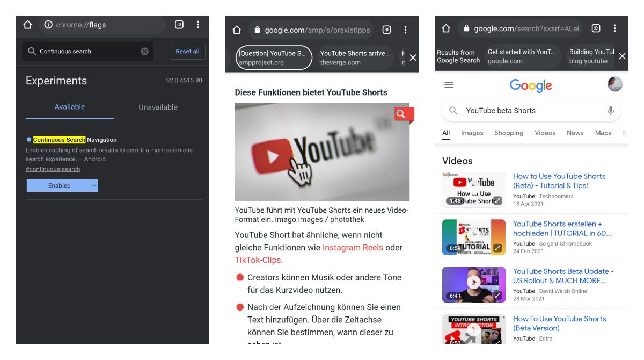Viewport: 644px width, 360px height.
Task: Open the #continuous-search anchor link
Action: (x=53, y=169)
